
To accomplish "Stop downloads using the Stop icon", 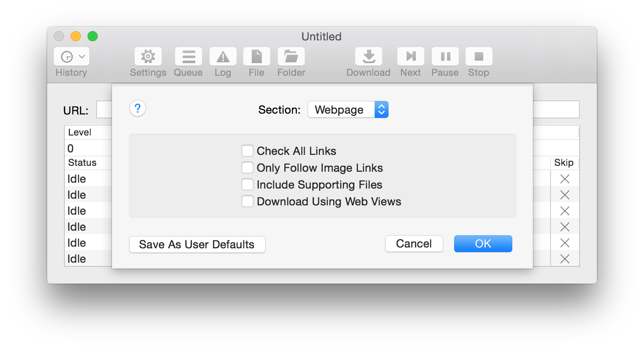I will 479,57.
